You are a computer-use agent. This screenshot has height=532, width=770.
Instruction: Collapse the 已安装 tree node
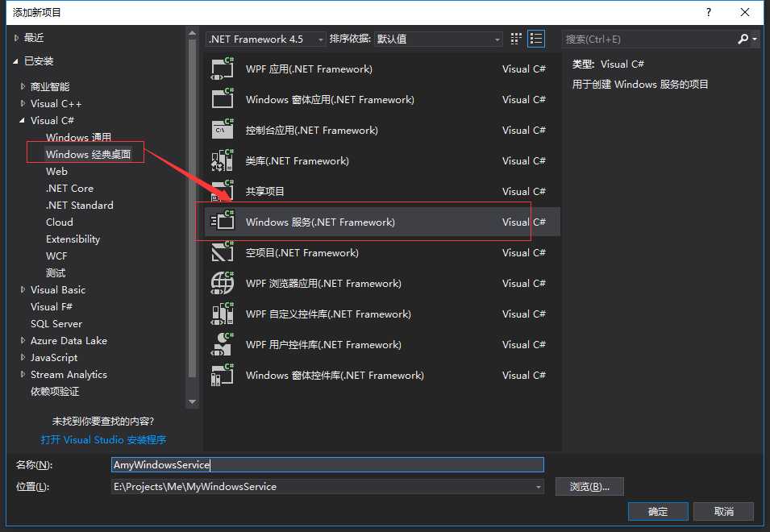pos(15,61)
